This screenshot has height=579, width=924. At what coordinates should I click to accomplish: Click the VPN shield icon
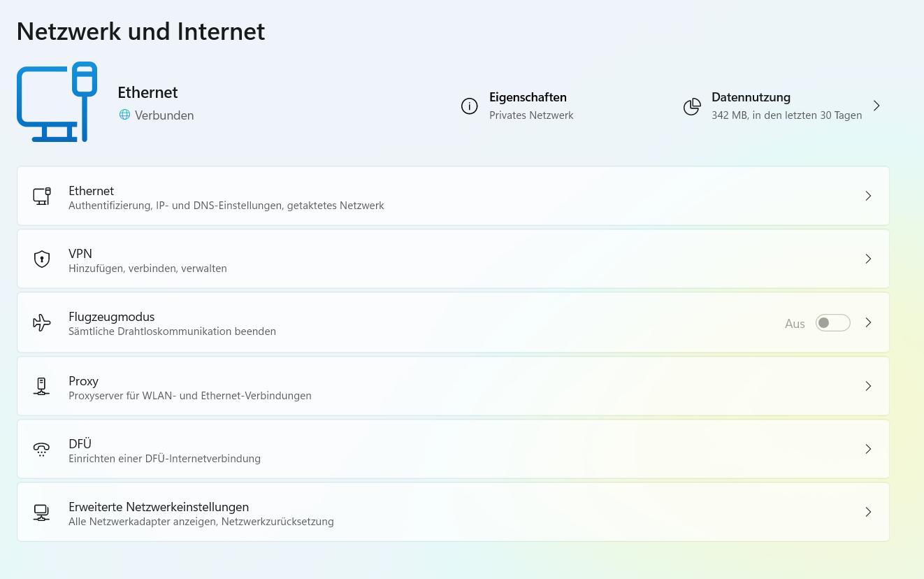[x=42, y=259]
